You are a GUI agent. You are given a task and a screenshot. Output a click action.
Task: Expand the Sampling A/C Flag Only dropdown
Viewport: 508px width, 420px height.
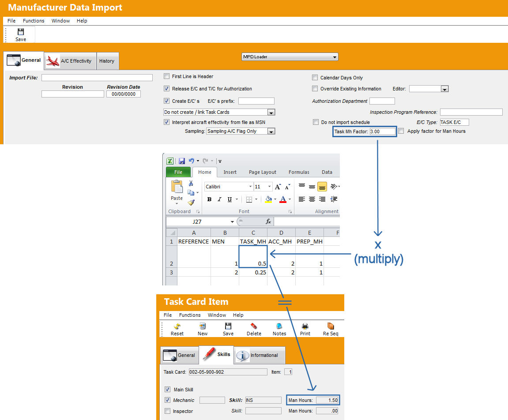coord(271,131)
